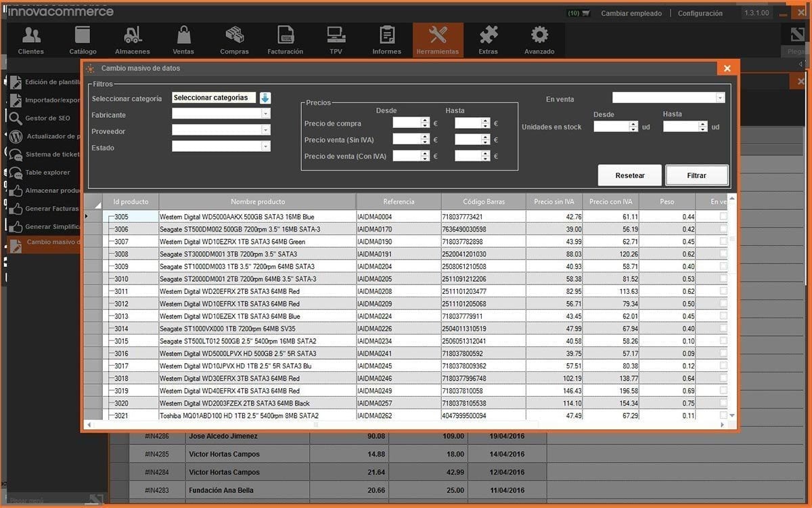
Task: Expand the Proveedor dropdown
Action: click(x=265, y=130)
